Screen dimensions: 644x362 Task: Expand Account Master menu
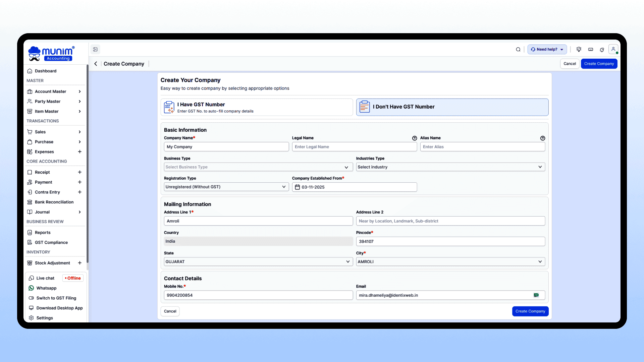point(54,92)
